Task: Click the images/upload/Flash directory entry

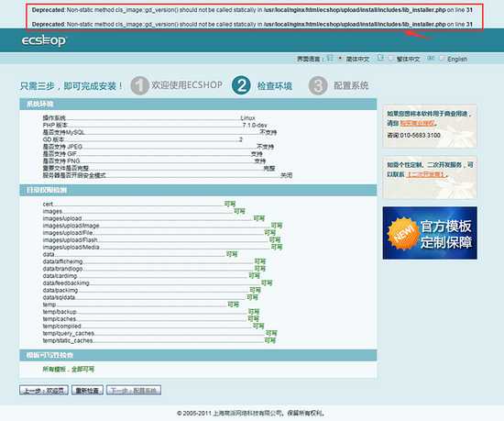Action: 70,240
